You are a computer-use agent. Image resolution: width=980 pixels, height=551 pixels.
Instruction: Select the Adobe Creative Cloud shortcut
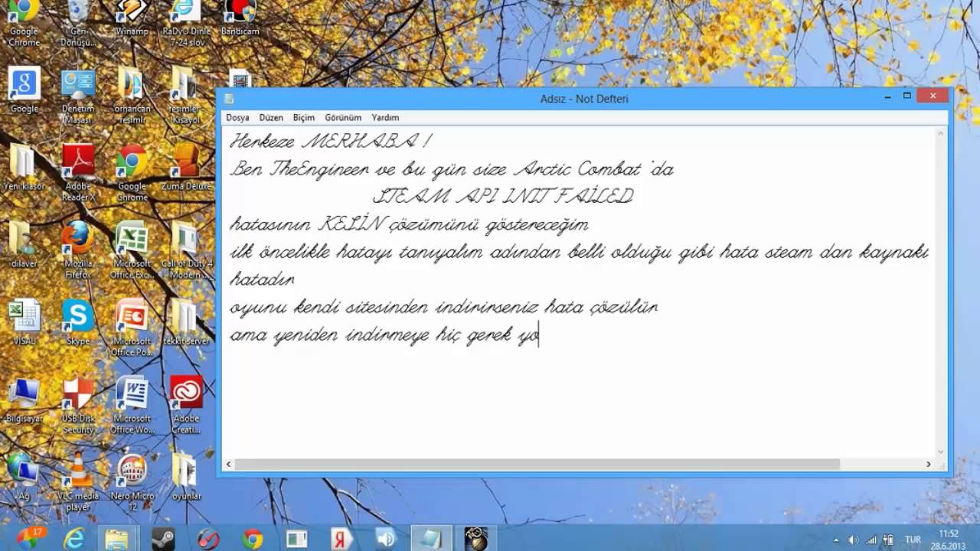[x=186, y=405]
